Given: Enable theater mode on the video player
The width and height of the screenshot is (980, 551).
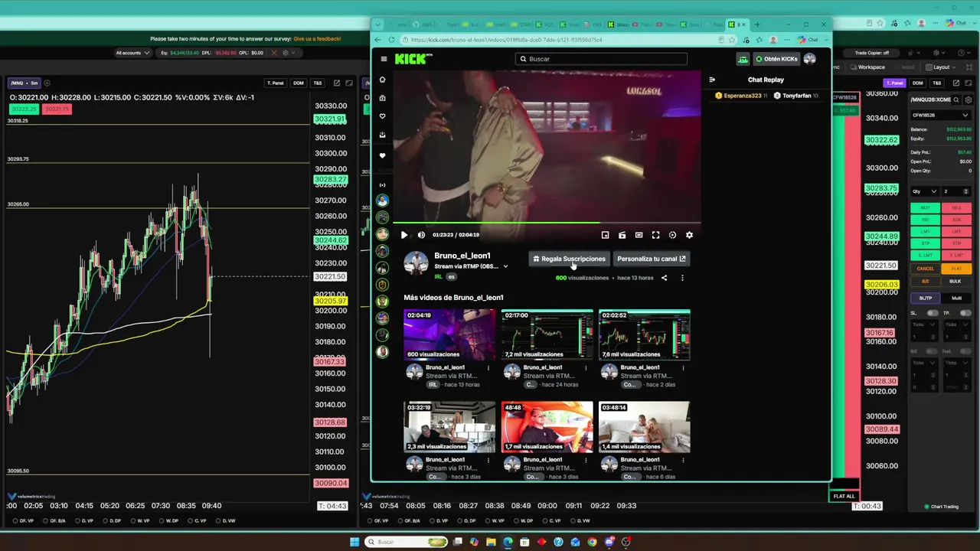Looking at the screenshot, I should [x=639, y=235].
